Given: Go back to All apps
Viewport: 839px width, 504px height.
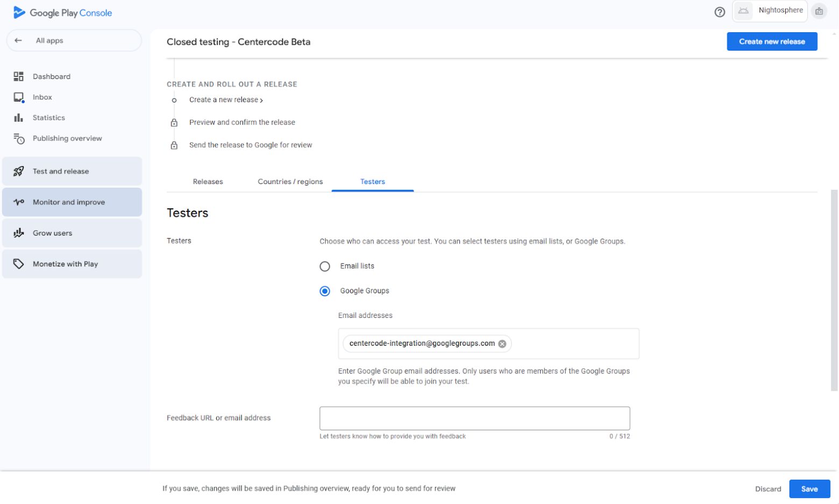Looking at the screenshot, I should pos(74,40).
